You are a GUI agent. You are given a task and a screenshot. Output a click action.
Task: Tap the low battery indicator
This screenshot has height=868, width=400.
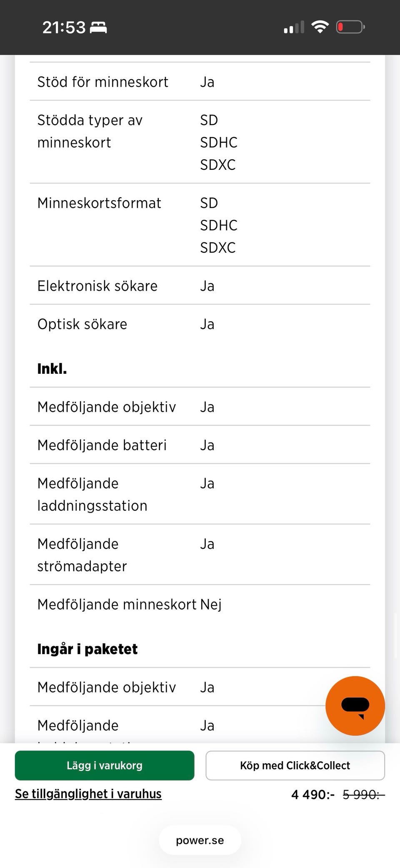coord(350,27)
